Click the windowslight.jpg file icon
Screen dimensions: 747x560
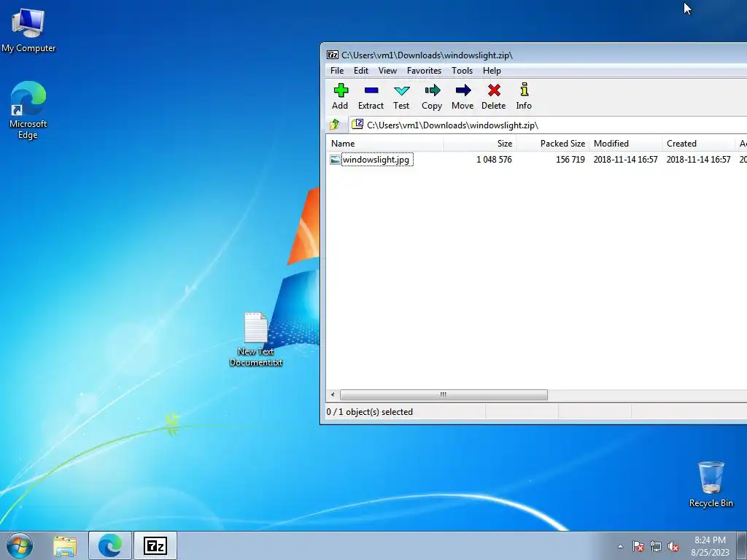pyautogui.click(x=335, y=160)
